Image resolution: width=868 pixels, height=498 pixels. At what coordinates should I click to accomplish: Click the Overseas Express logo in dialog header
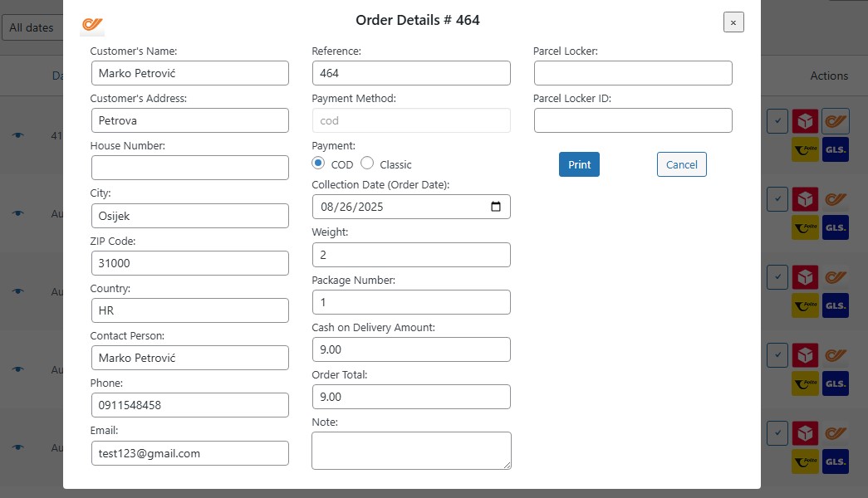[92, 25]
